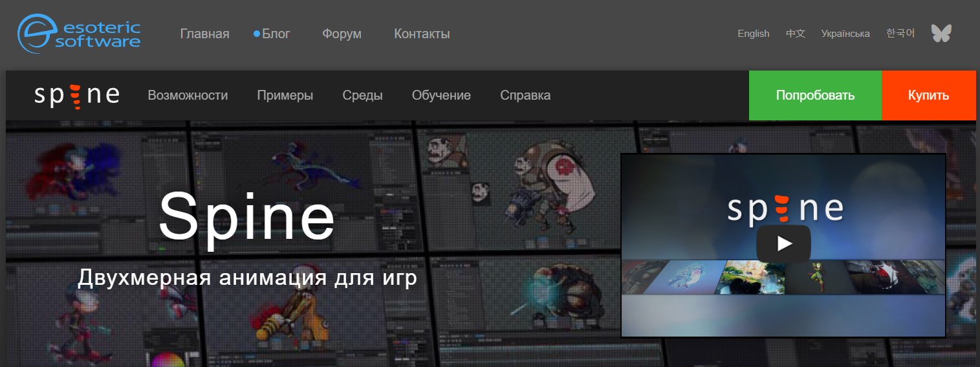Viewport: 980px width, 367px height.
Task: Click the Spine video thumbnail
Action: point(783,245)
